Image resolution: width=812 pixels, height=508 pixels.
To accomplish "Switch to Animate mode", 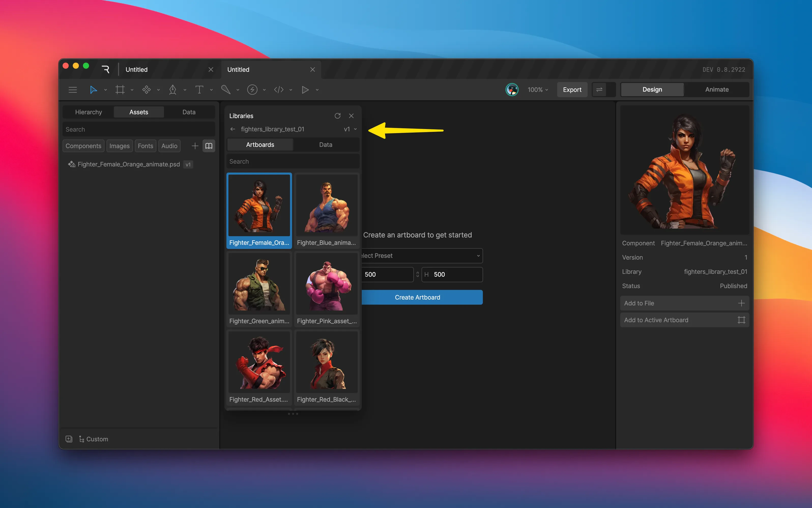I will pyautogui.click(x=717, y=90).
